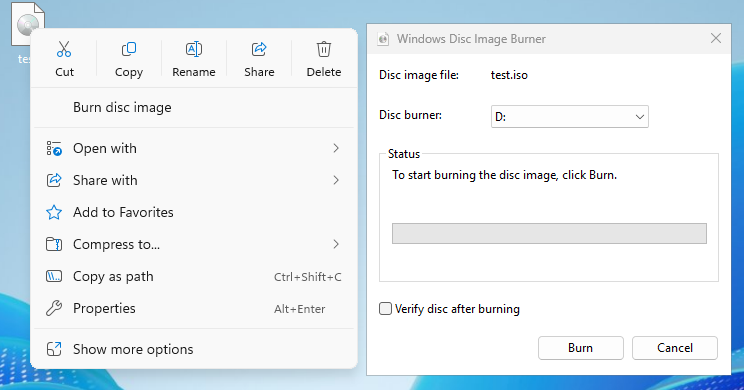This screenshot has height=390, width=744.
Task: Choose Burn disc image menu entry
Action: [x=194, y=108]
